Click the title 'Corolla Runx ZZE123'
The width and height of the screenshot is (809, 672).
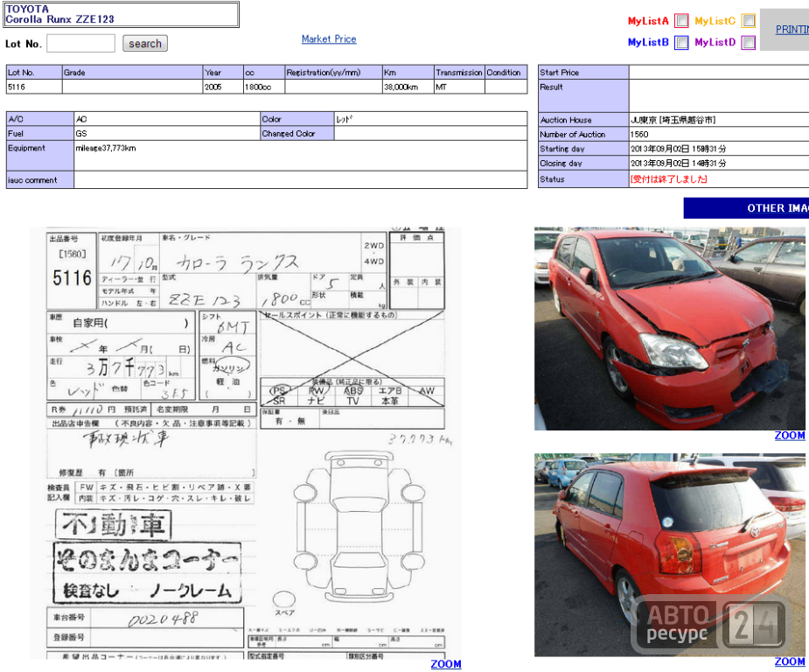(x=59, y=19)
